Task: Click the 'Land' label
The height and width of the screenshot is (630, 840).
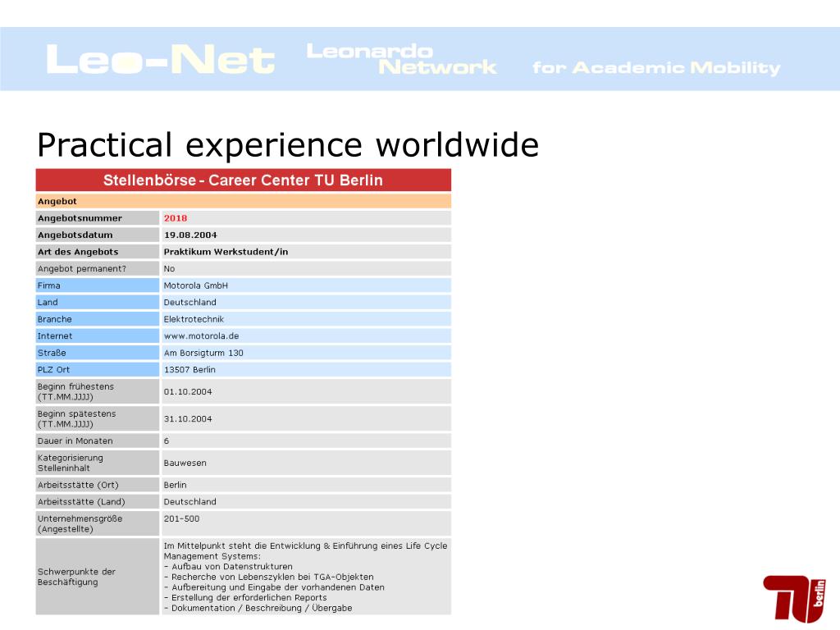Action: pyautogui.click(x=48, y=302)
